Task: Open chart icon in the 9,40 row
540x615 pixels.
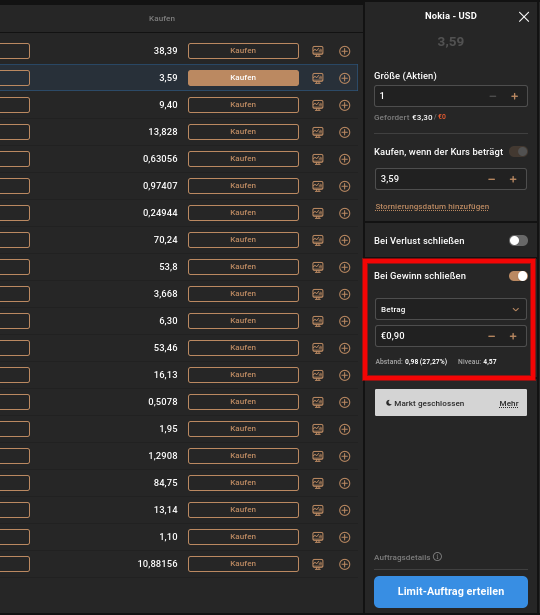Action: [318, 105]
